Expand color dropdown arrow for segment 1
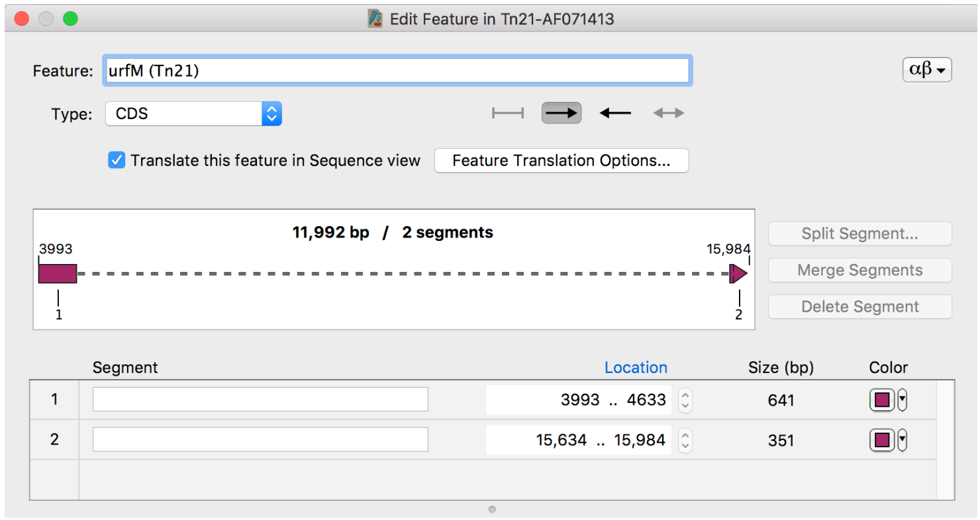The width and height of the screenshot is (980, 520). coord(902,400)
